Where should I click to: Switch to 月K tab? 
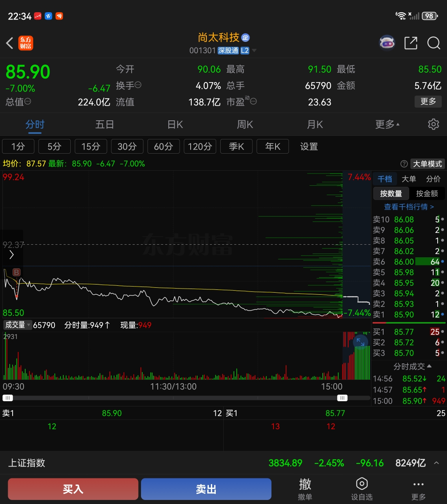click(315, 124)
